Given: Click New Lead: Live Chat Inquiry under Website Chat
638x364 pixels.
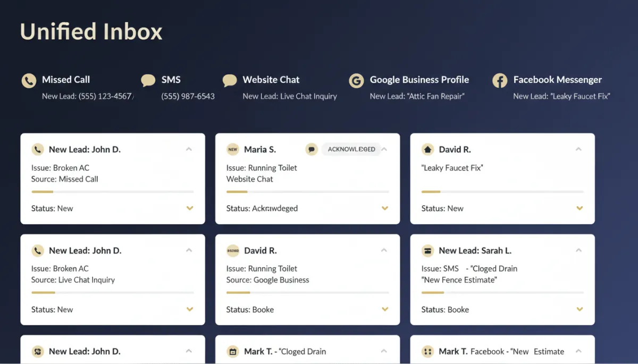Looking at the screenshot, I should [290, 96].
